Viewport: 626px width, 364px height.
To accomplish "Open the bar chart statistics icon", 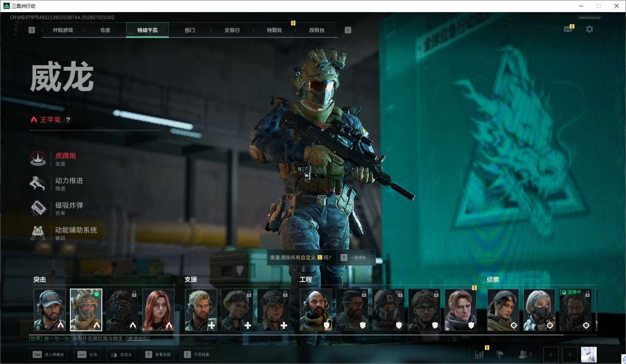I will [479, 354].
